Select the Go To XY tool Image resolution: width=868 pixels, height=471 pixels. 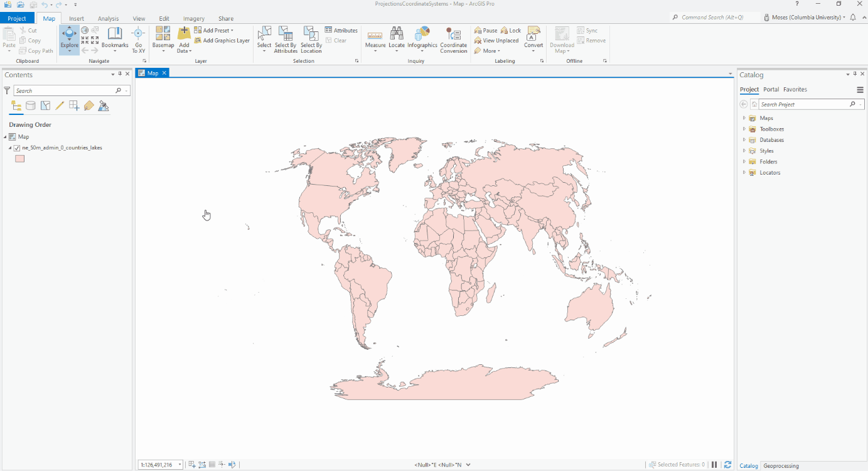[138, 39]
